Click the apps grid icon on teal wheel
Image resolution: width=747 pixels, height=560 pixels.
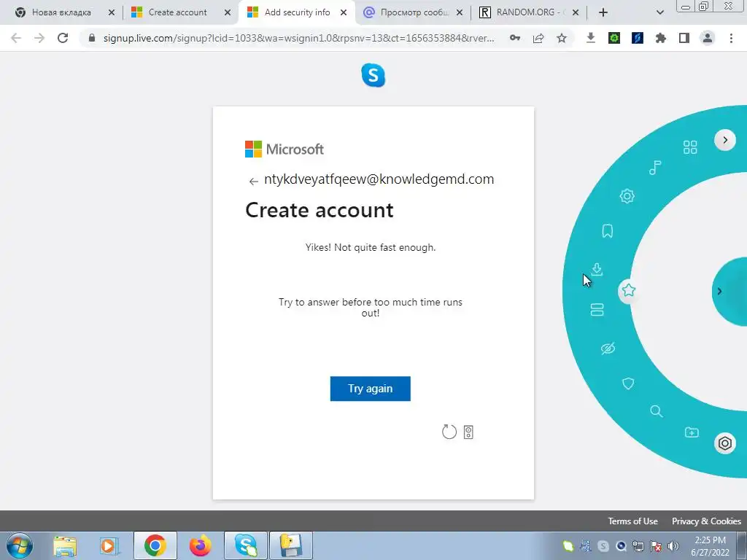pyautogui.click(x=690, y=147)
